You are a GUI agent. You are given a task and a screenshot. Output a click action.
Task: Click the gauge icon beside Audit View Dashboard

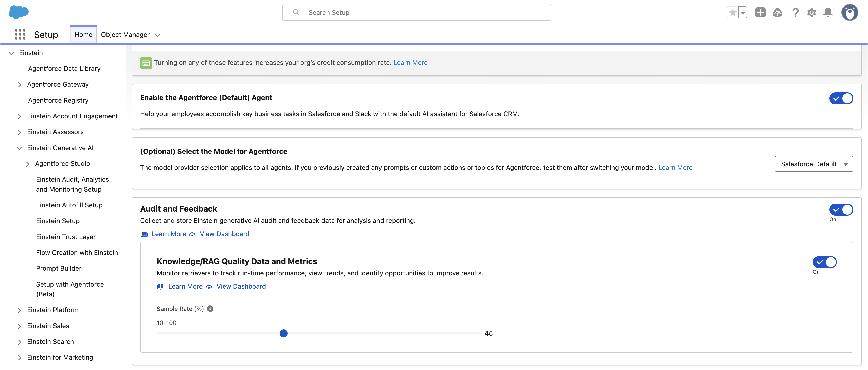(x=192, y=234)
